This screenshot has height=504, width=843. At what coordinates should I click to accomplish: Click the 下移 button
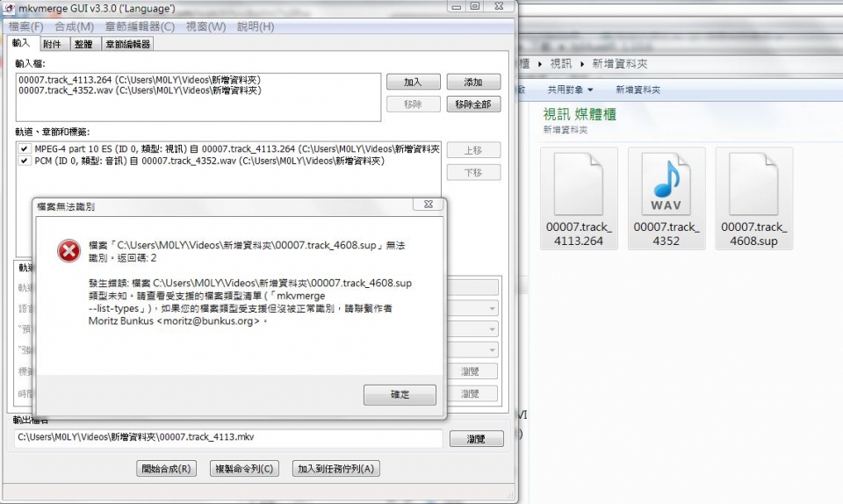pyautogui.click(x=473, y=172)
